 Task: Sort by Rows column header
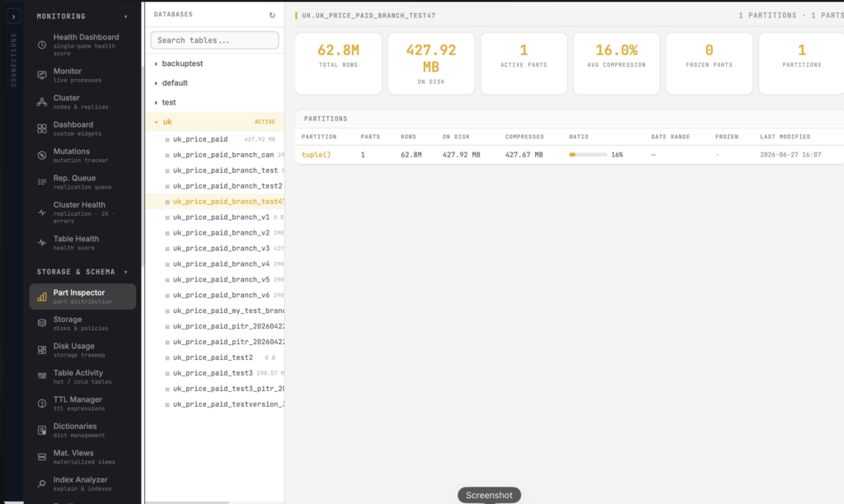pos(408,137)
